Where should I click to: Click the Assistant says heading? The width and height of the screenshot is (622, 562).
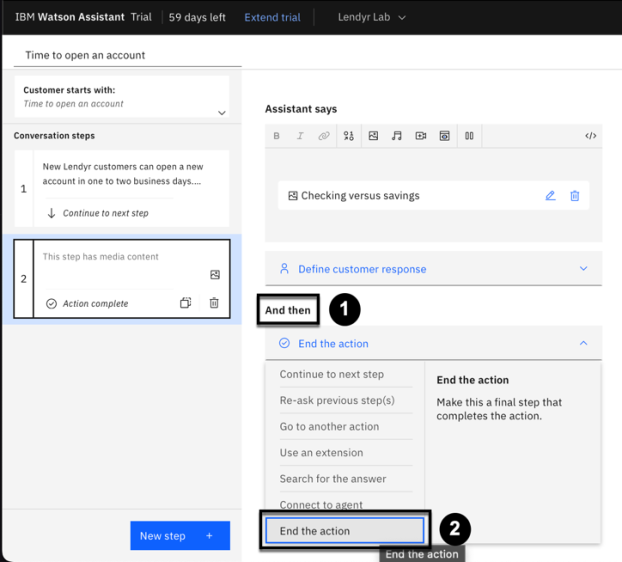click(301, 109)
